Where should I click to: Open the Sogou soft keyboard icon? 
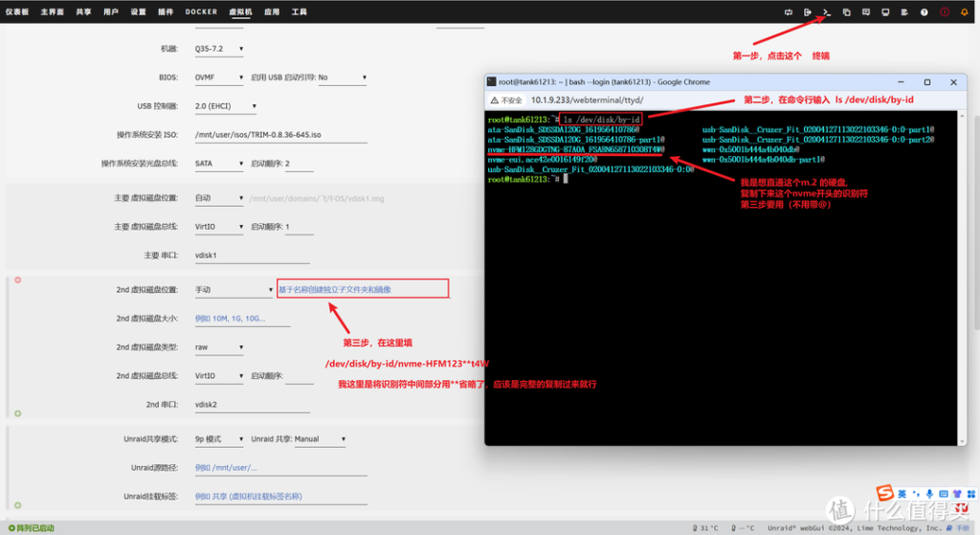tap(943, 494)
